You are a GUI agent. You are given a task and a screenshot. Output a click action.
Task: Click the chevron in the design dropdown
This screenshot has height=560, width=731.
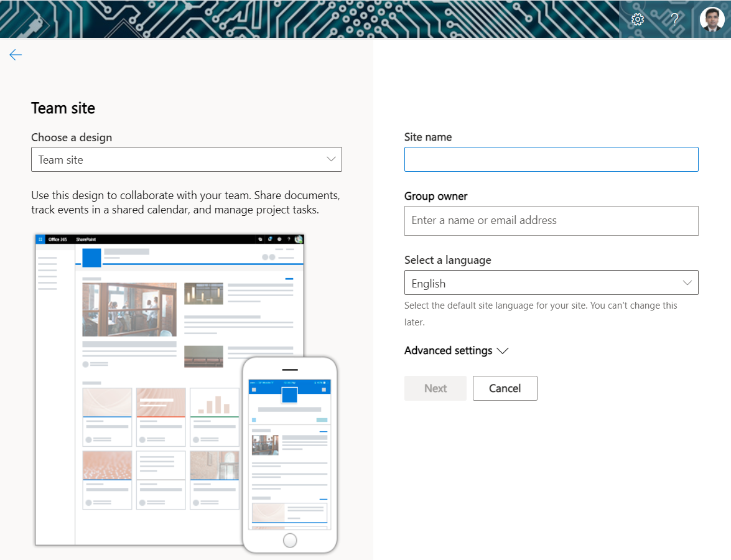[x=331, y=159]
